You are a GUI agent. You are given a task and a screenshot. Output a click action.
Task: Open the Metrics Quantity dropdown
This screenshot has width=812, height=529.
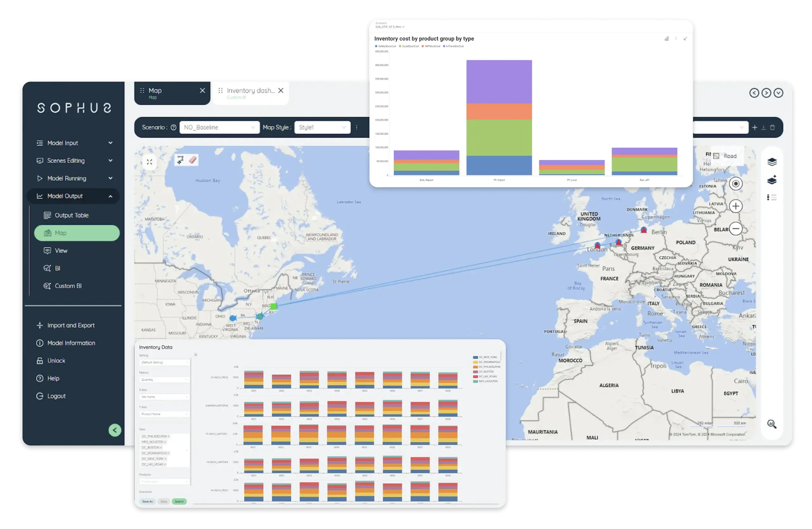click(x=164, y=380)
